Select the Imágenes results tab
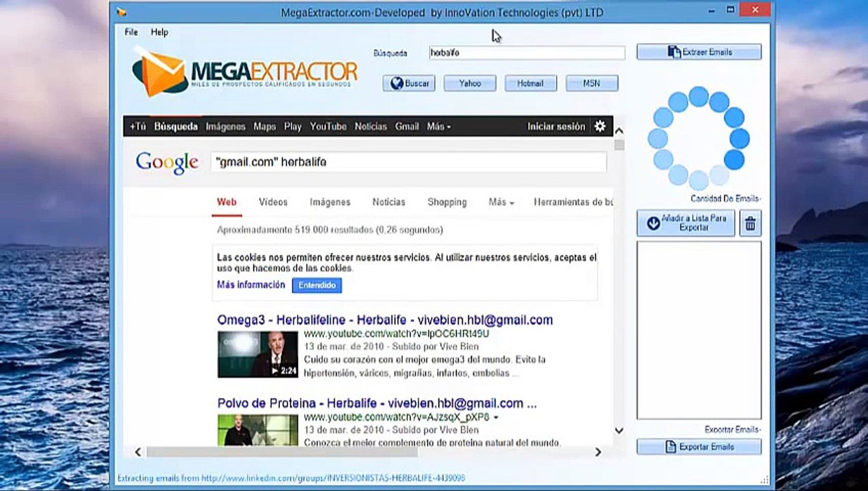 click(330, 202)
